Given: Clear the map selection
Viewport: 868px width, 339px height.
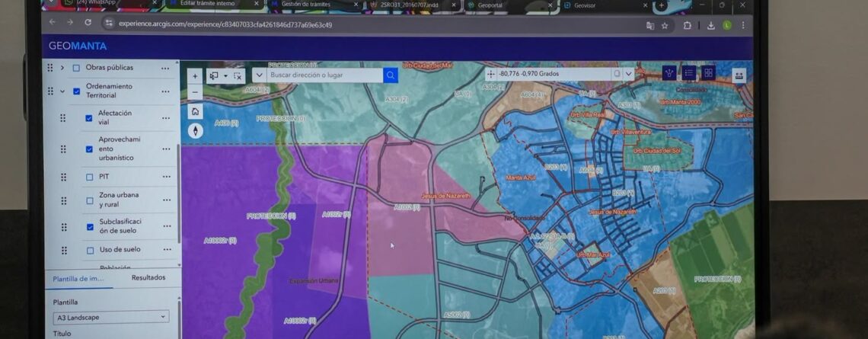Looking at the screenshot, I should point(238,75).
